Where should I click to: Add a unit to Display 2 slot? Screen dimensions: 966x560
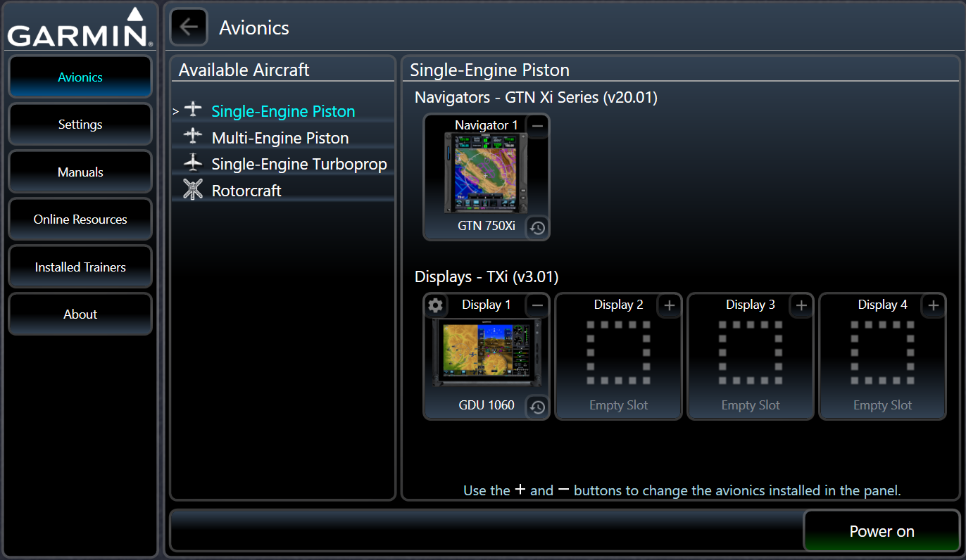pyautogui.click(x=670, y=305)
